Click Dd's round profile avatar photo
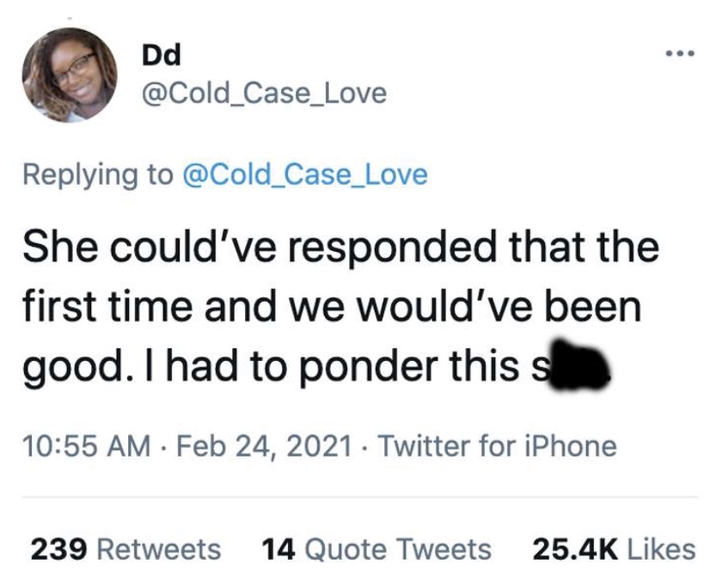The width and height of the screenshot is (722, 588). [x=70, y=75]
